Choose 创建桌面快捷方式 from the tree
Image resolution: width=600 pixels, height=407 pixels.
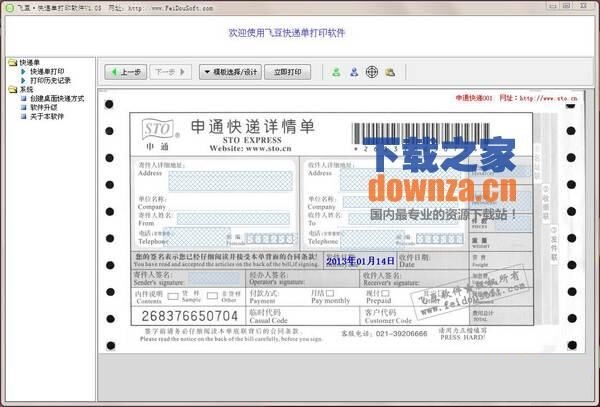click(x=57, y=98)
